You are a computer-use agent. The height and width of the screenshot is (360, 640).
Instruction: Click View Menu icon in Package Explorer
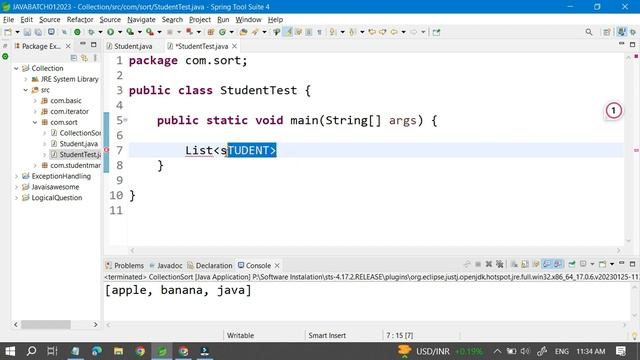click(x=95, y=58)
